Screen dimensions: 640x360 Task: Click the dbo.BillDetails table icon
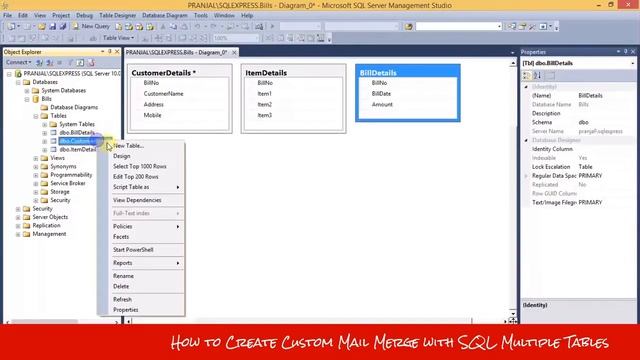53,133
